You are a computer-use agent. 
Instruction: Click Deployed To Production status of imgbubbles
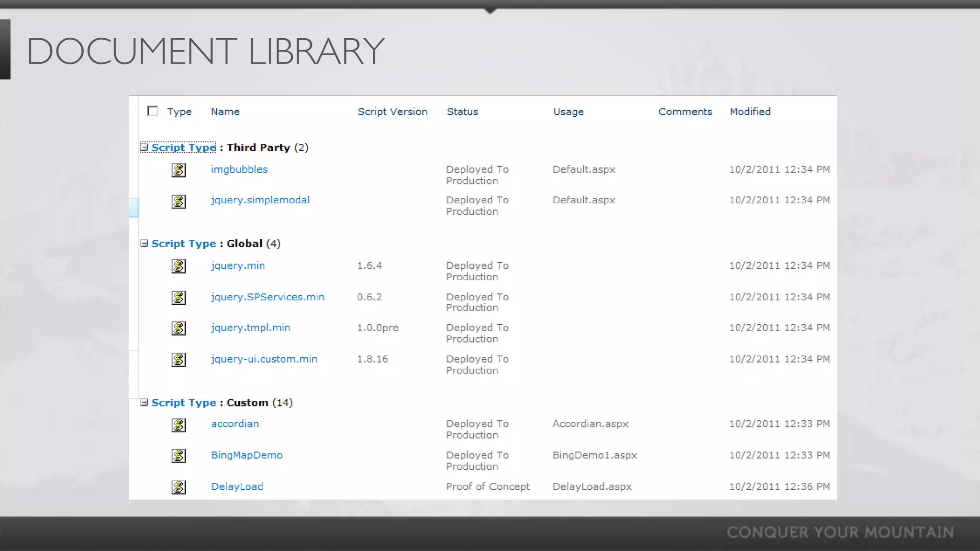point(477,175)
